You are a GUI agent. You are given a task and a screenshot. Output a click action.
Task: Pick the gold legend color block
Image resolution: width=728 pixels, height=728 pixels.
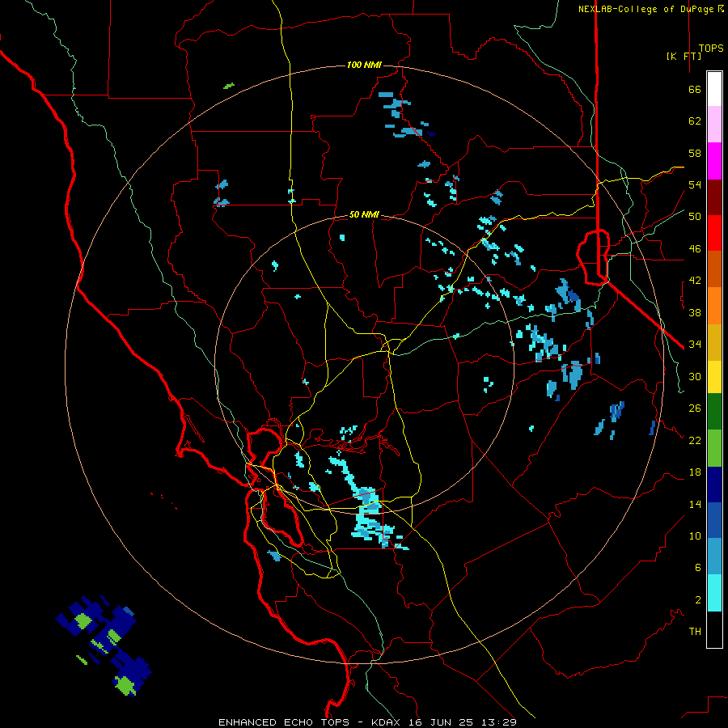tap(714, 342)
